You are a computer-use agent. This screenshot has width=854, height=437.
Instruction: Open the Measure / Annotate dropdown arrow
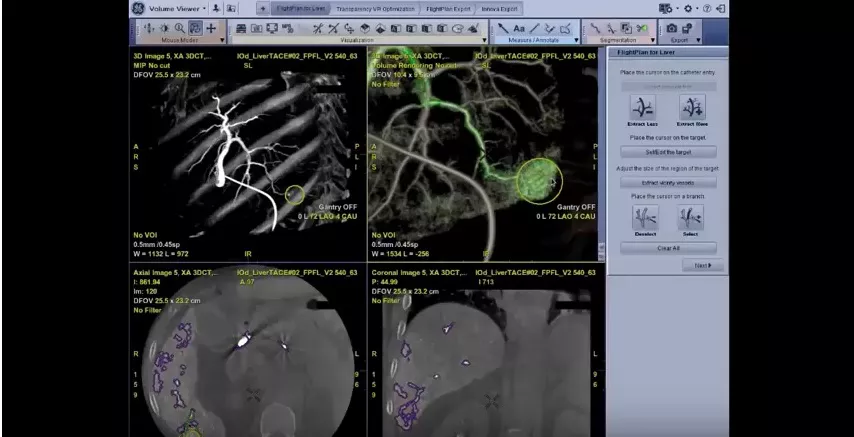coord(576,40)
